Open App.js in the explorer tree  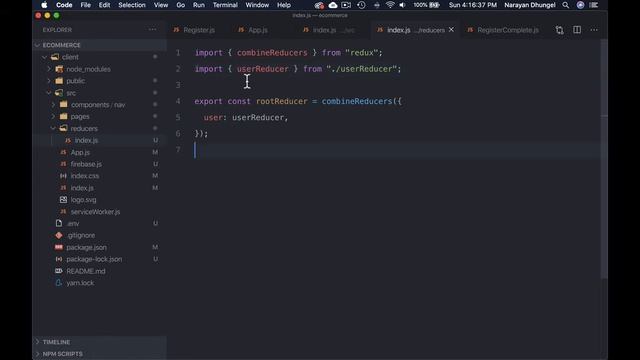pyautogui.click(x=80, y=152)
